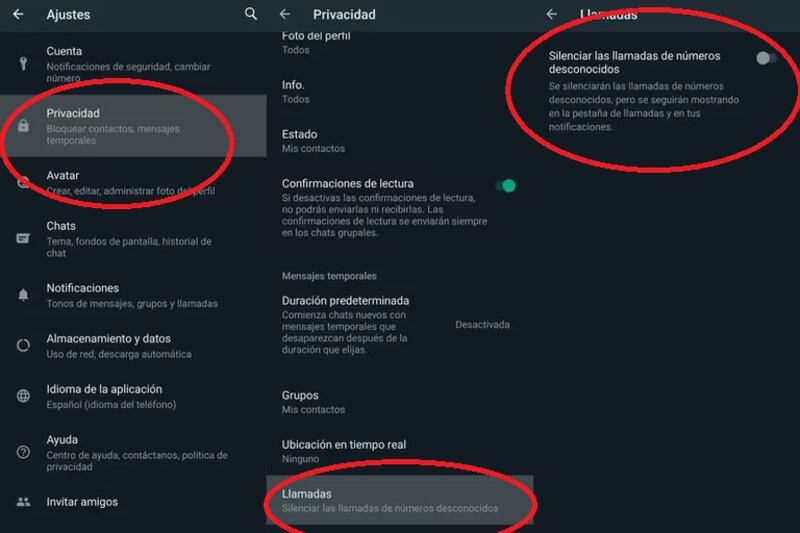Open Ubicación en tiempo real setting
Screen dimensions: 800x533
coord(343,451)
